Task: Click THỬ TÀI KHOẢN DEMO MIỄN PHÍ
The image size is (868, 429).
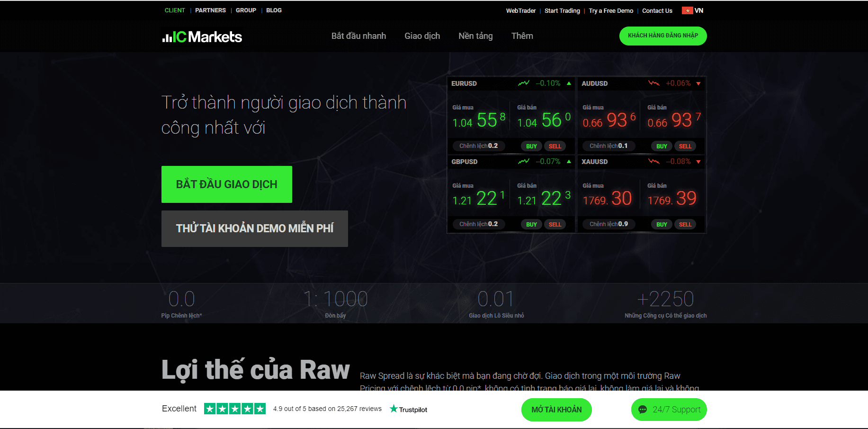Action: click(255, 228)
